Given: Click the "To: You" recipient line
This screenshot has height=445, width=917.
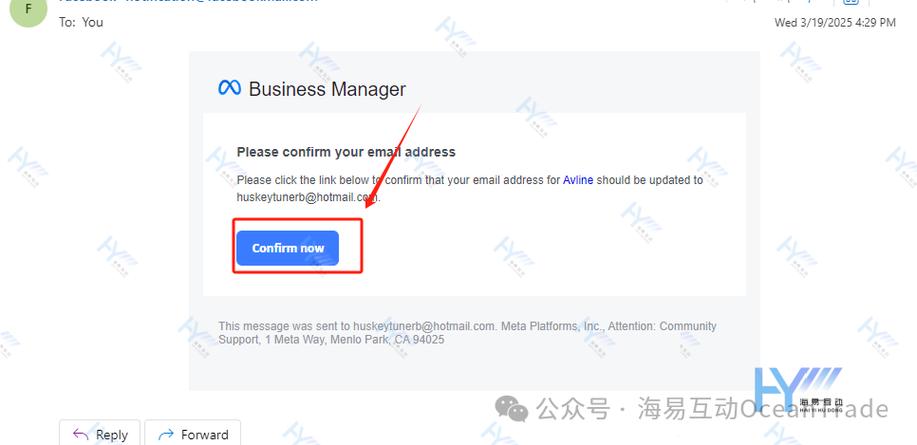Looking at the screenshot, I should [x=81, y=22].
